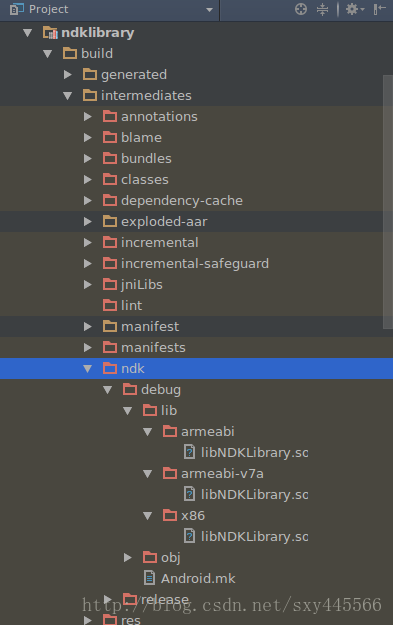The height and width of the screenshot is (625, 393).
Task: Select libNDKLibrary.so under armeabi
Action: (x=254, y=452)
